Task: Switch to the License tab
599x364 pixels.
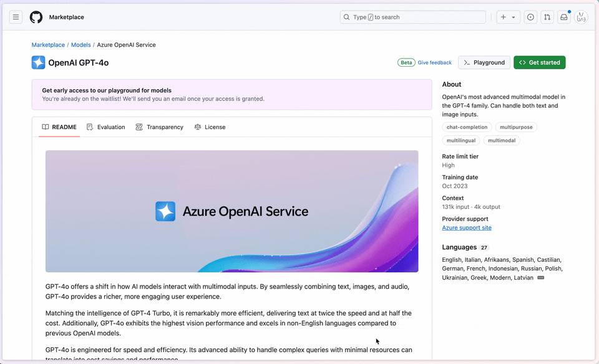Action: pos(210,127)
